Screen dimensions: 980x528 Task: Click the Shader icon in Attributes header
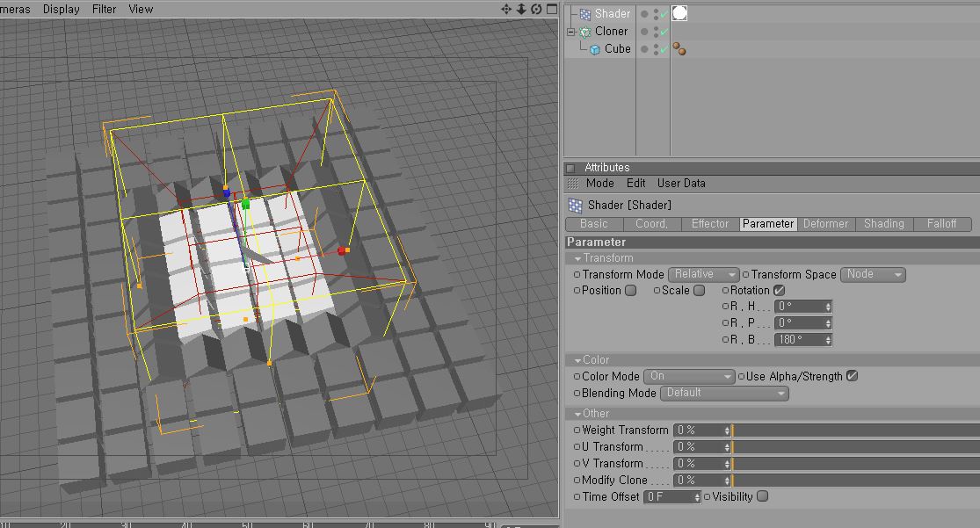click(x=575, y=205)
